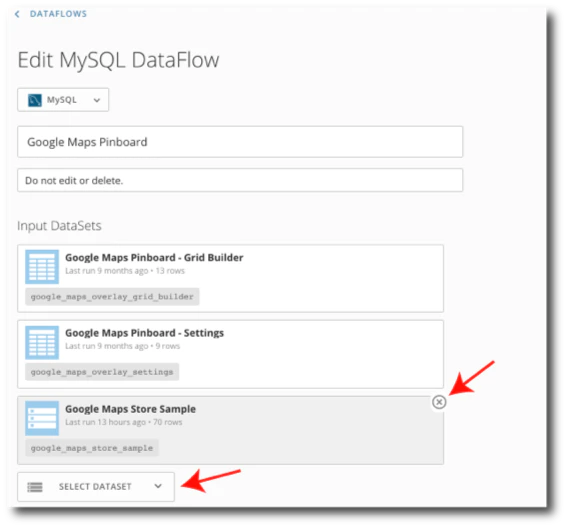Image resolution: width=564 pixels, height=525 pixels.
Task: Click 'Last run 9 months ago • 13 rows' text
Action: (125, 271)
